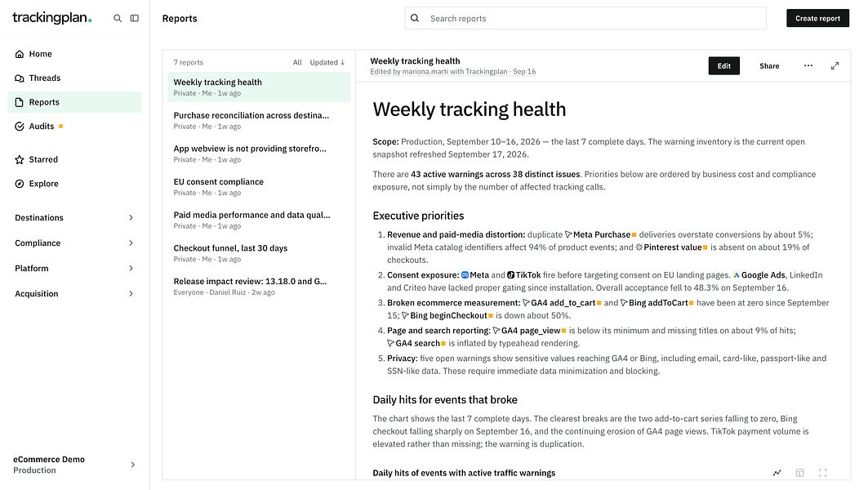
Task: Toggle the sidebar collapse panel icon
Action: (135, 18)
